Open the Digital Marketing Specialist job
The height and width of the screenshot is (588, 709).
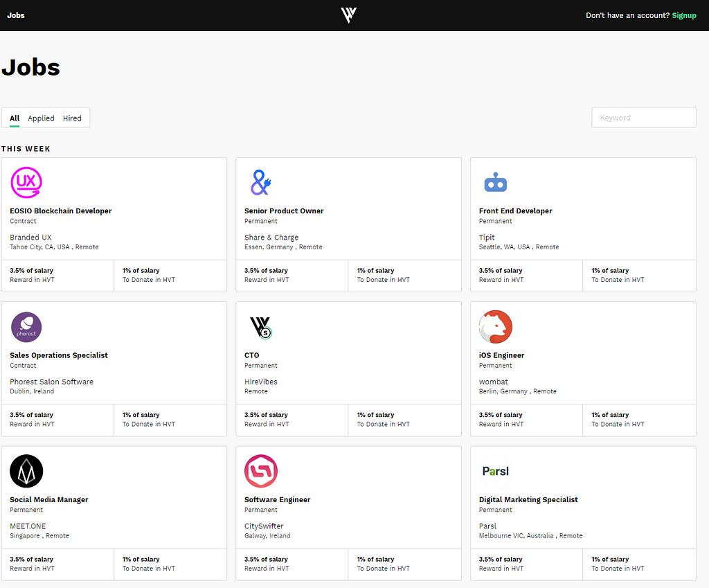pyautogui.click(x=528, y=499)
